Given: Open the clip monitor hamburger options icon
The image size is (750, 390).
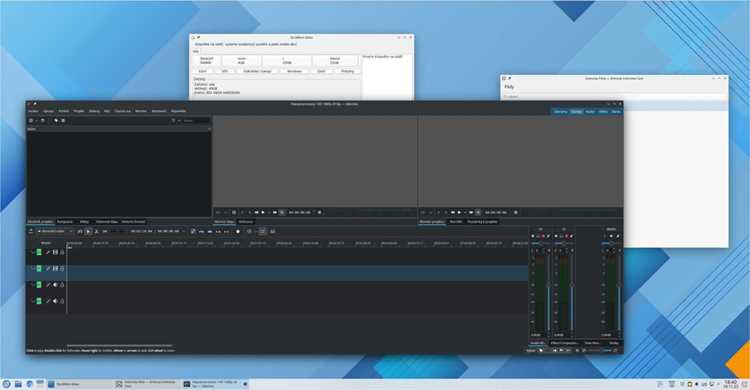Looking at the screenshot, I should (320, 212).
